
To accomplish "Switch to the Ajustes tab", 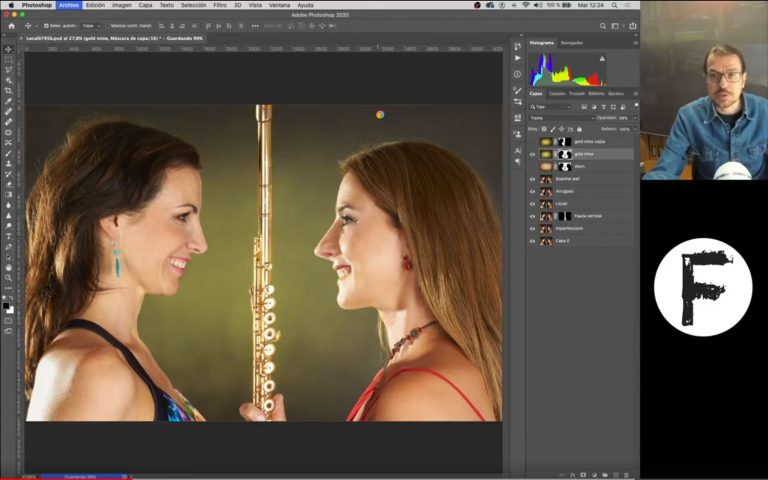I will [616, 94].
